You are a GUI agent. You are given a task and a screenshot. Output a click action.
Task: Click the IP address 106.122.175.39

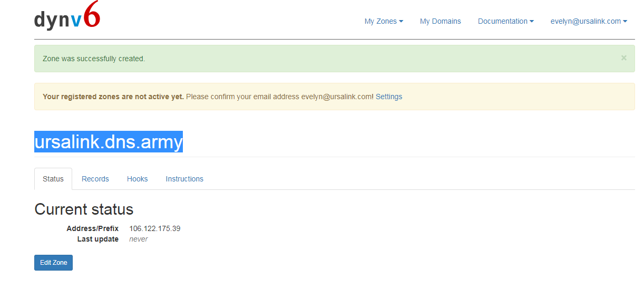155,228
